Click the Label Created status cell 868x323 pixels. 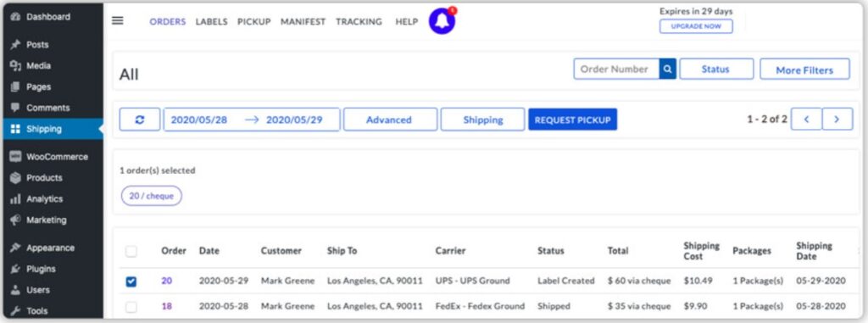click(565, 281)
